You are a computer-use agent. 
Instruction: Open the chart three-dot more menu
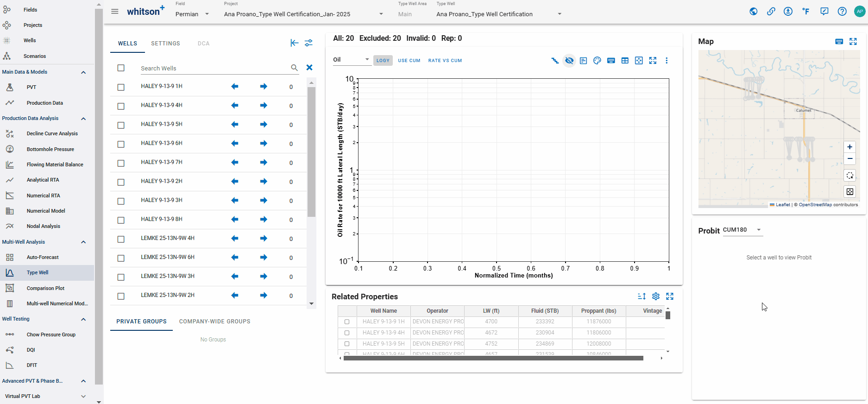click(x=667, y=60)
